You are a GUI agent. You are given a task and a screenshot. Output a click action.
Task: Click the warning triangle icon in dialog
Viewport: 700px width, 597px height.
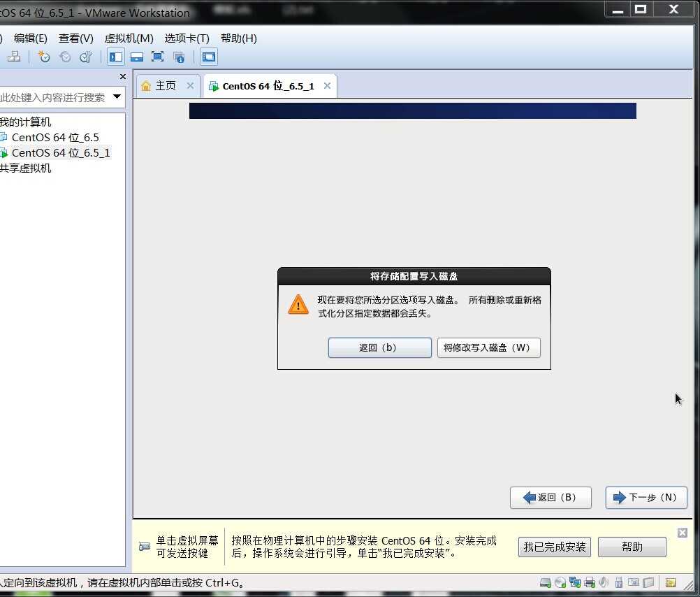298,304
